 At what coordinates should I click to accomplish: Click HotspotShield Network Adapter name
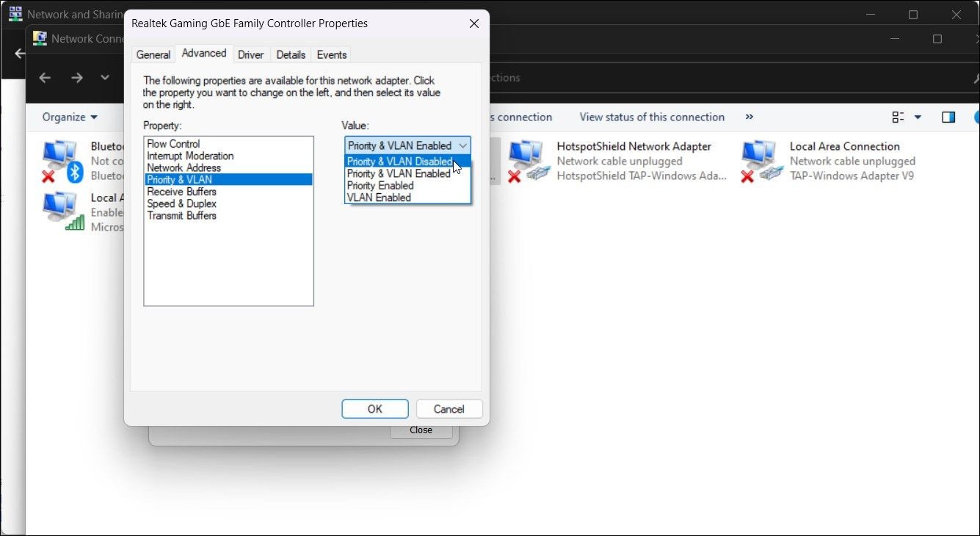[634, 146]
